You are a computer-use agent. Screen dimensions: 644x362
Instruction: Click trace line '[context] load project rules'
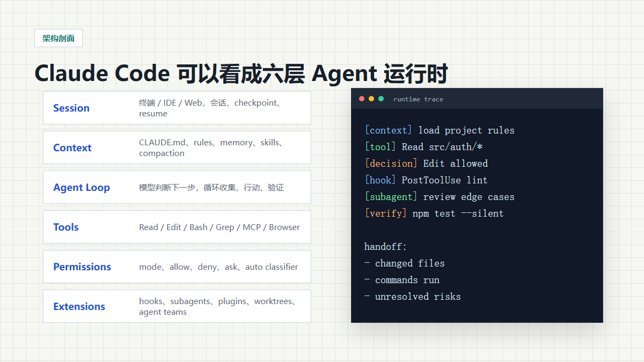[x=440, y=130]
